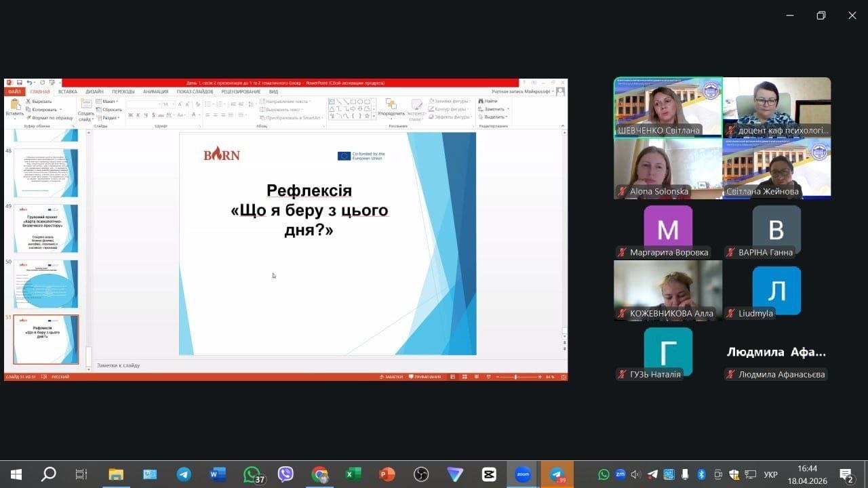Expand the Макет (Layout) dropdown
The width and height of the screenshot is (868, 488).
click(108, 101)
